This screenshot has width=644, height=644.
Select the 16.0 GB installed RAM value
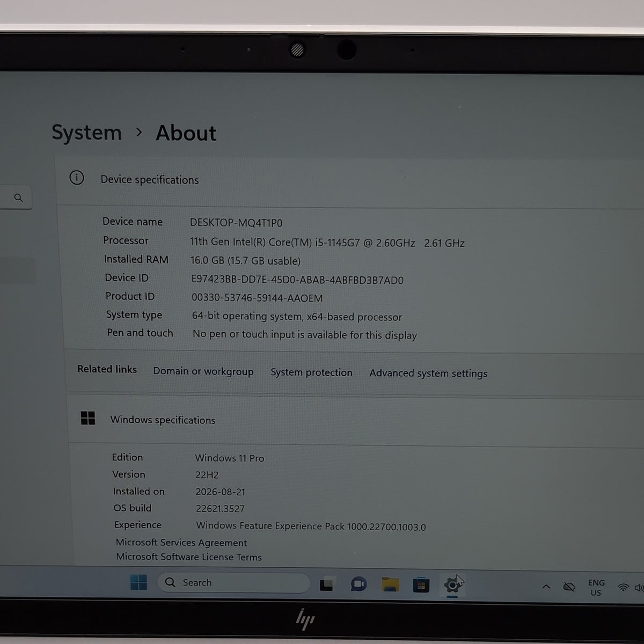coord(245,261)
